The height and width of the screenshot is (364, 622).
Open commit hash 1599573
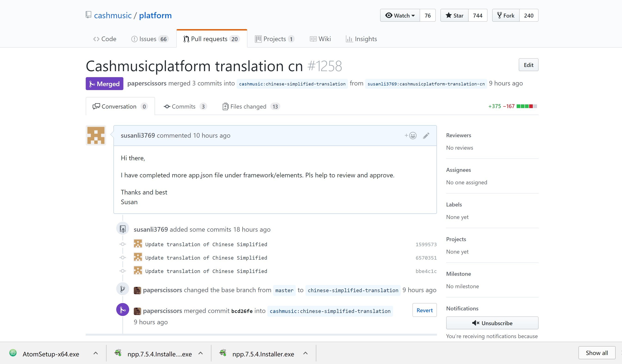pyautogui.click(x=426, y=244)
